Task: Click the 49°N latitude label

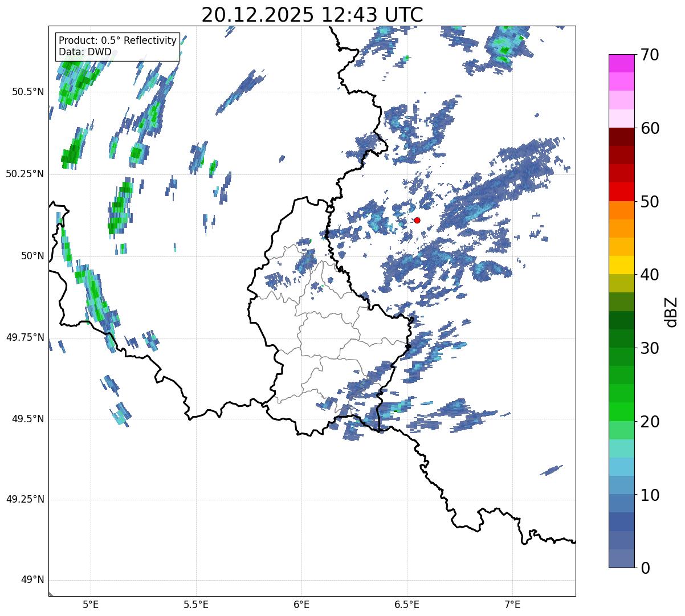Action: 32,580
